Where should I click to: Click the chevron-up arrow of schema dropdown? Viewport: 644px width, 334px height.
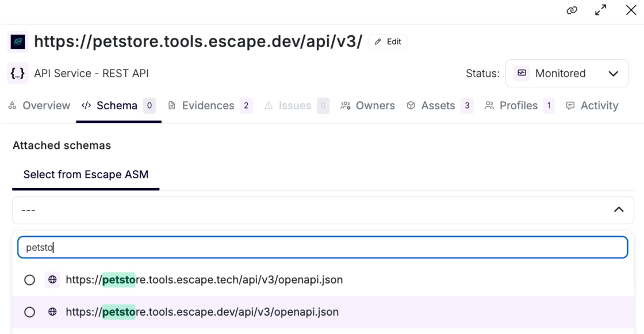point(619,210)
